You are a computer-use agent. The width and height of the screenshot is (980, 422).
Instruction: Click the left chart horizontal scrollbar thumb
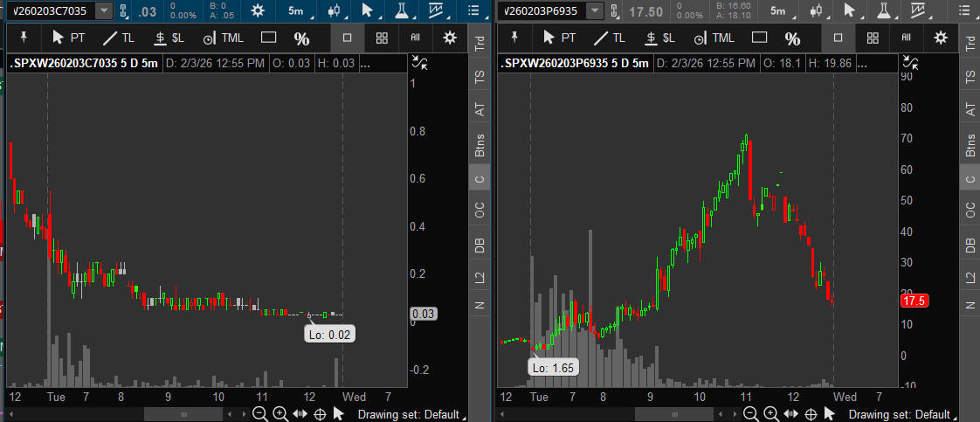click(183, 414)
